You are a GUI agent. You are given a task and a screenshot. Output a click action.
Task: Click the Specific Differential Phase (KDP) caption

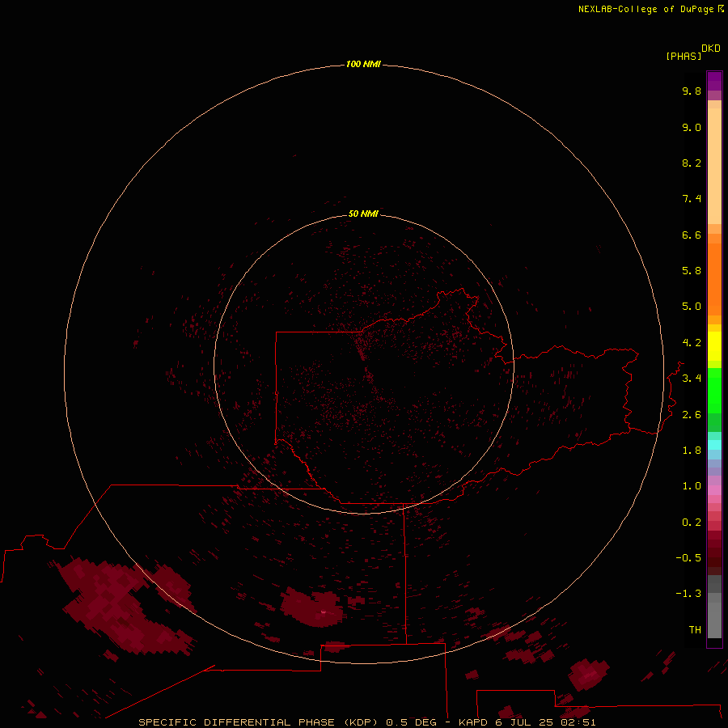click(x=256, y=722)
